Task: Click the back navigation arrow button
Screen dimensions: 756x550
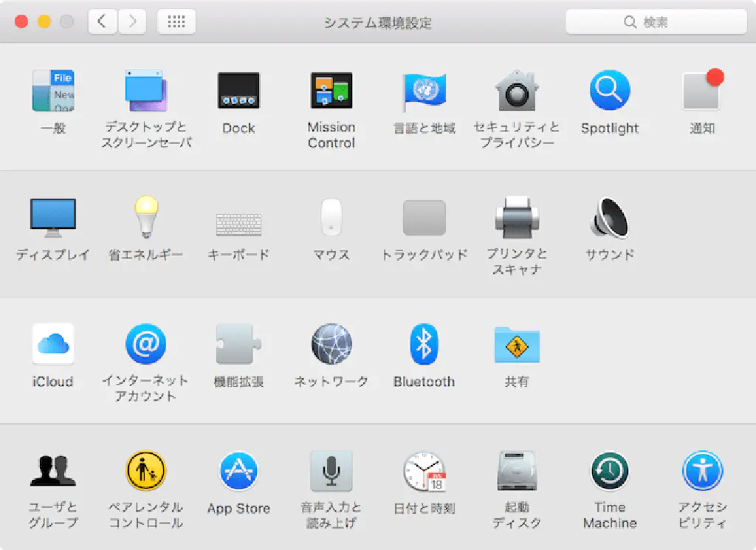Action: [x=103, y=21]
